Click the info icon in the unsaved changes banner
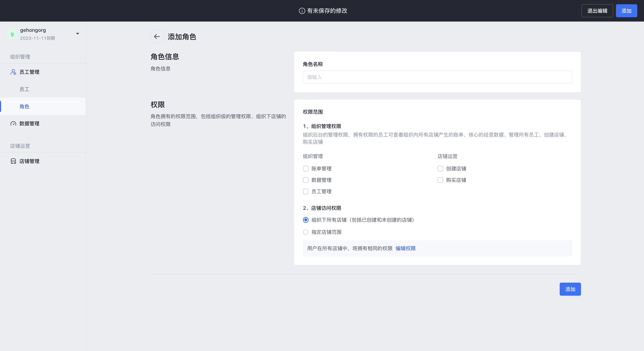Screen dimensions: 644x351 [x=302, y=11]
